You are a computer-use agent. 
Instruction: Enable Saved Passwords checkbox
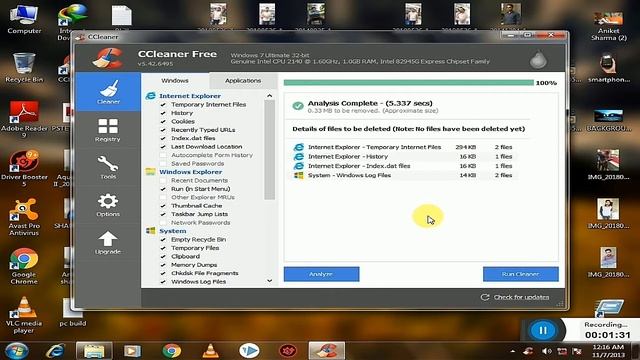(x=163, y=164)
